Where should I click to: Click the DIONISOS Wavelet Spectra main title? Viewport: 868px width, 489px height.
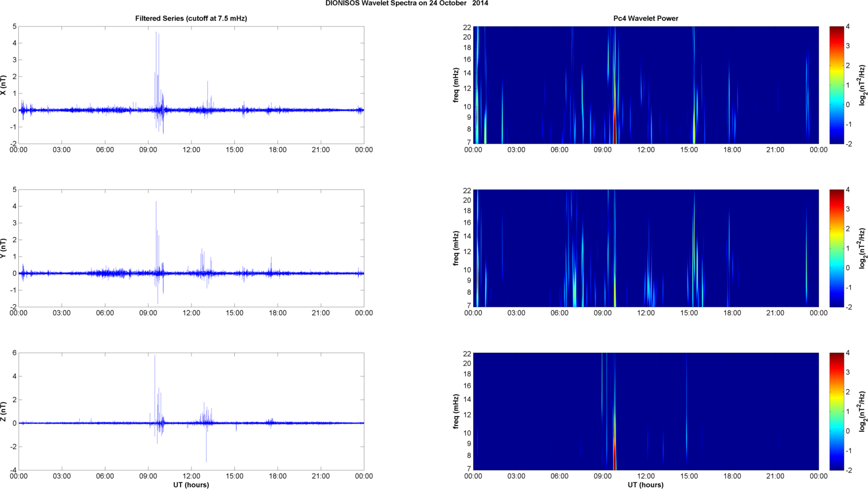pos(407,3)
